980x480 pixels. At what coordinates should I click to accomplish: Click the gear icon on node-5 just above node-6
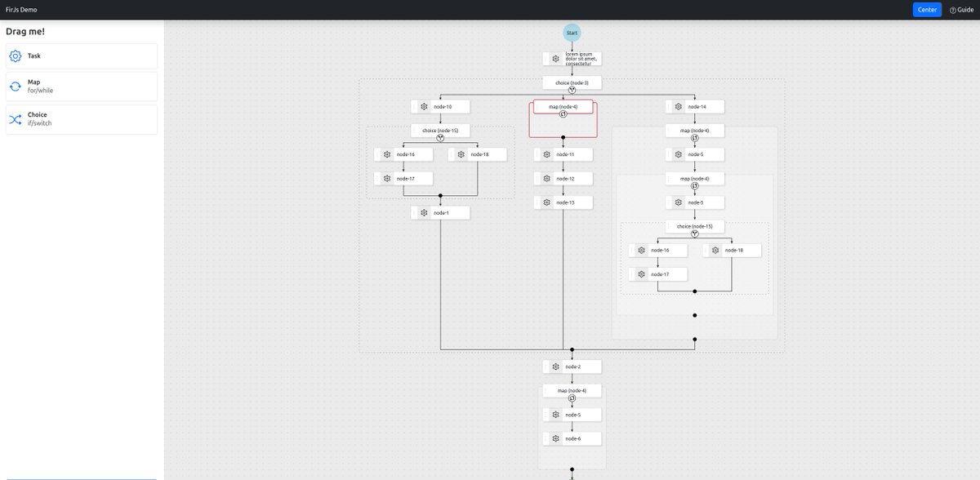(555, 415)
